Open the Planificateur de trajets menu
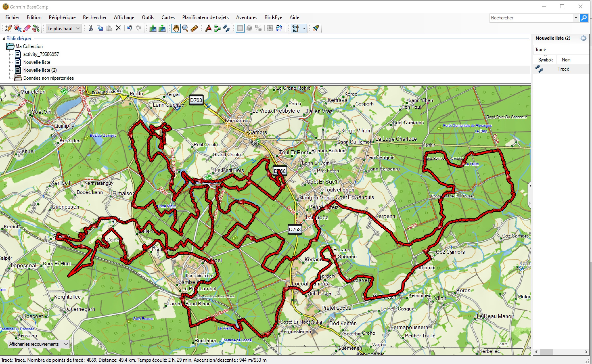The image size is (592, 364). point(205,17)
